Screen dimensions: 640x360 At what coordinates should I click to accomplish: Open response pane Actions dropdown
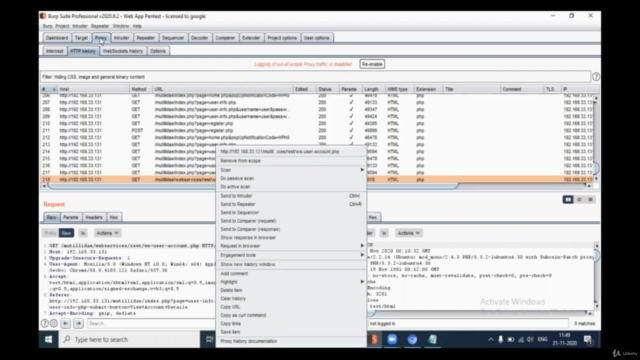tap(409, 233)
